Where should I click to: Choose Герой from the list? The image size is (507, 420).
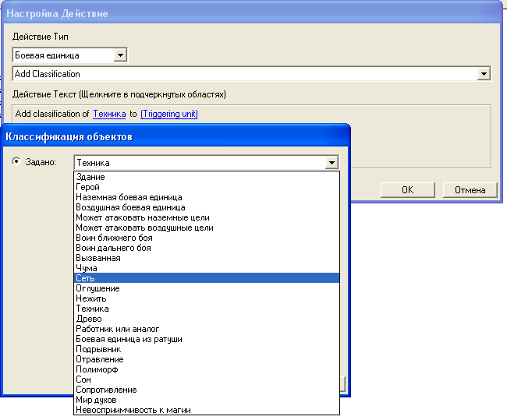(x=207, y=187)
